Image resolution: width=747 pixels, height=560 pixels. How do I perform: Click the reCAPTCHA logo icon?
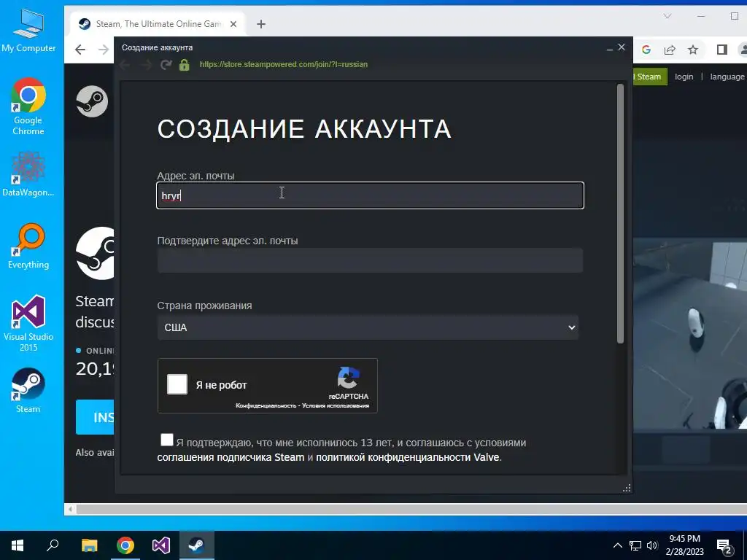[x=349, y=378]
